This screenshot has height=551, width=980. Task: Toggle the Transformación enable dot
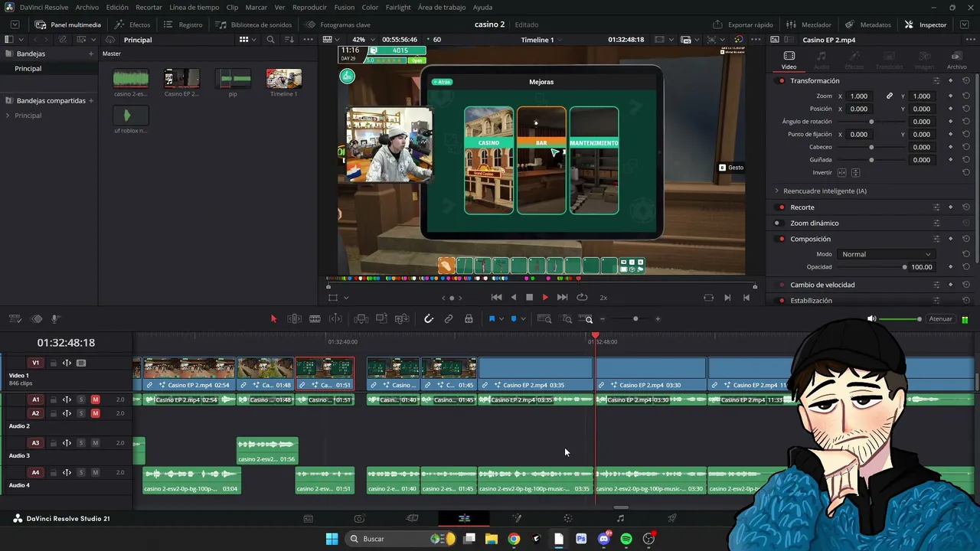click(782, 81)
